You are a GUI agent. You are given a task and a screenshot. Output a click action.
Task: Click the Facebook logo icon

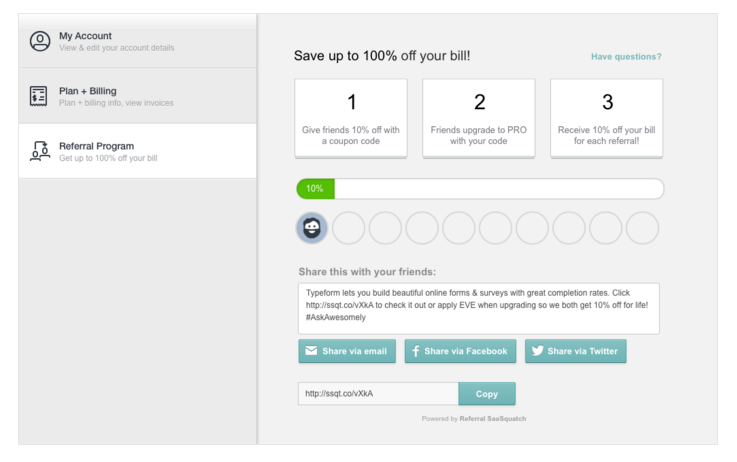pyautogui.click(x=416, y=351)
